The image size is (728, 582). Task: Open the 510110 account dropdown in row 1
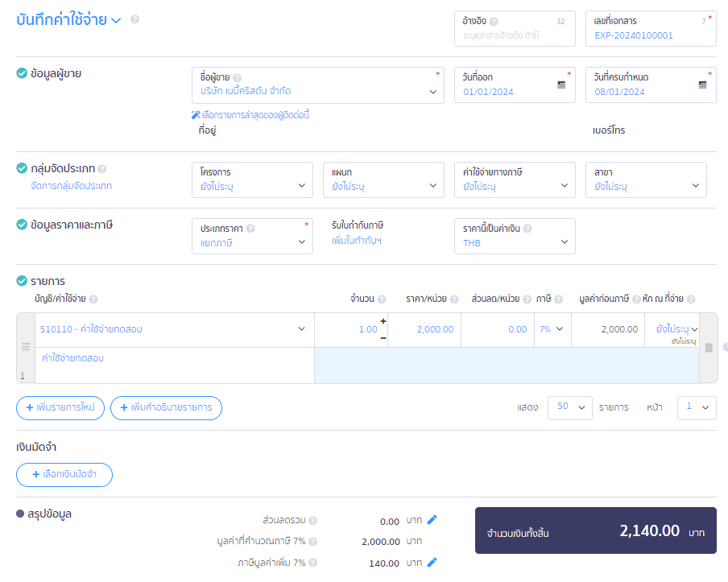175,329
